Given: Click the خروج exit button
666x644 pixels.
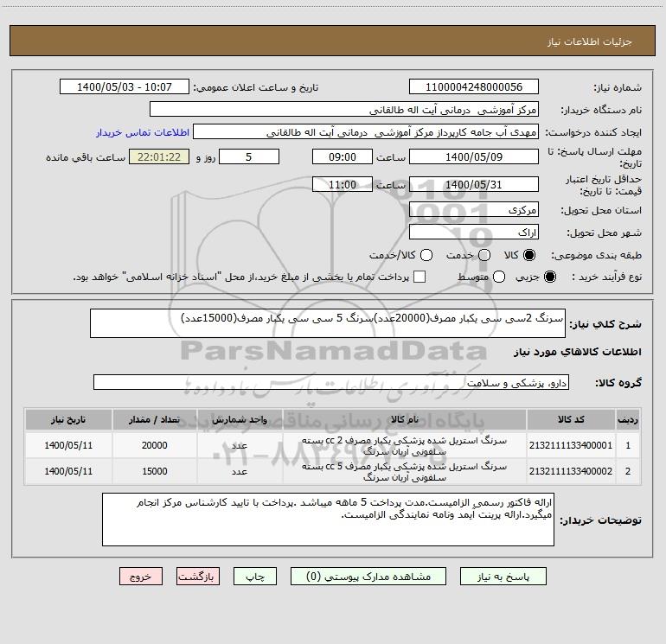Looking at the screenshot, I should click(x=141, y=577).
